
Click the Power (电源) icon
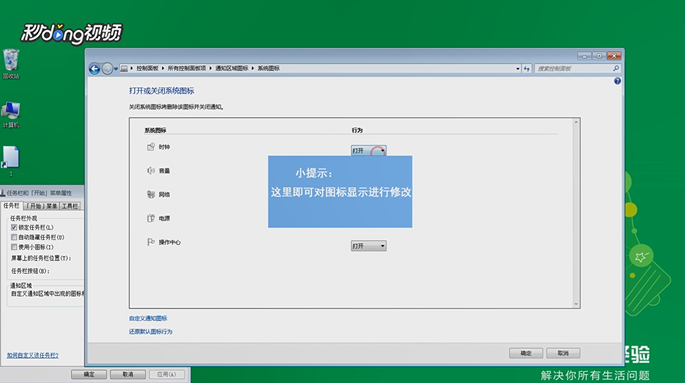(x=151, y=218)
